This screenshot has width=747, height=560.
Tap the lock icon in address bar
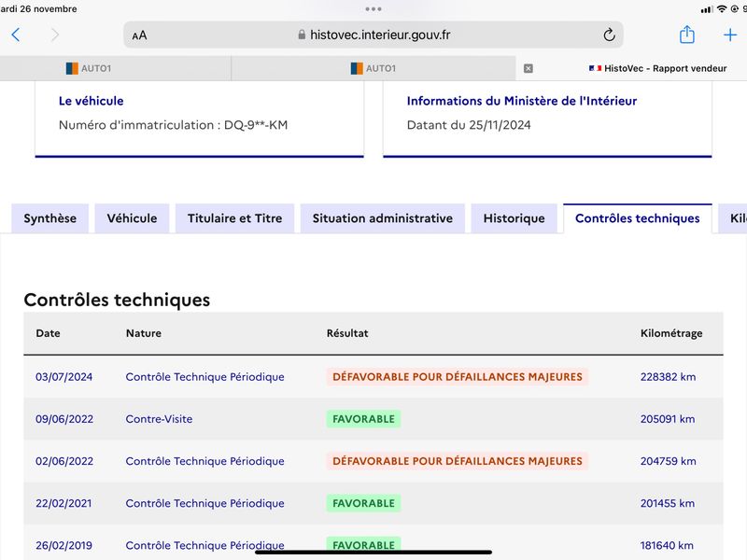pyautogui.click(x=302, y=35)
